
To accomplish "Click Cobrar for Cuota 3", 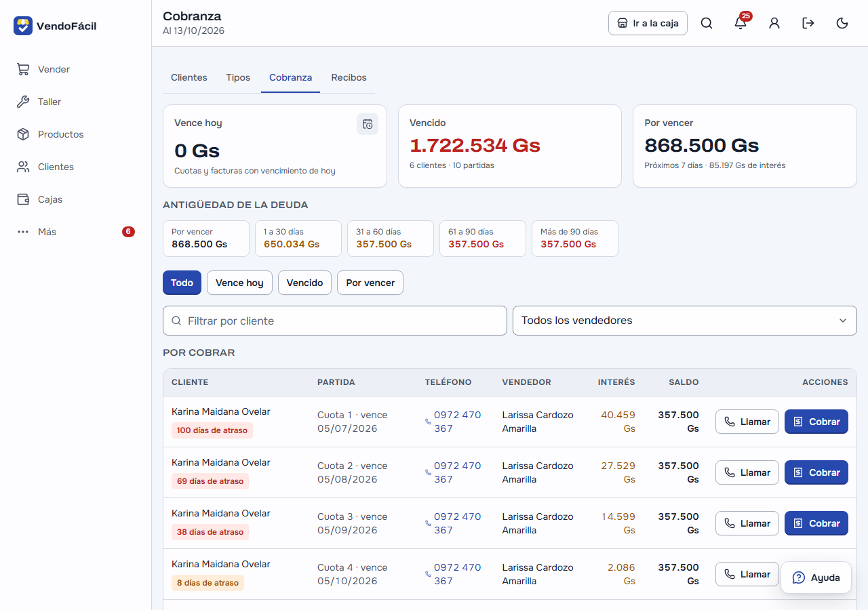I will coord(816,523).
